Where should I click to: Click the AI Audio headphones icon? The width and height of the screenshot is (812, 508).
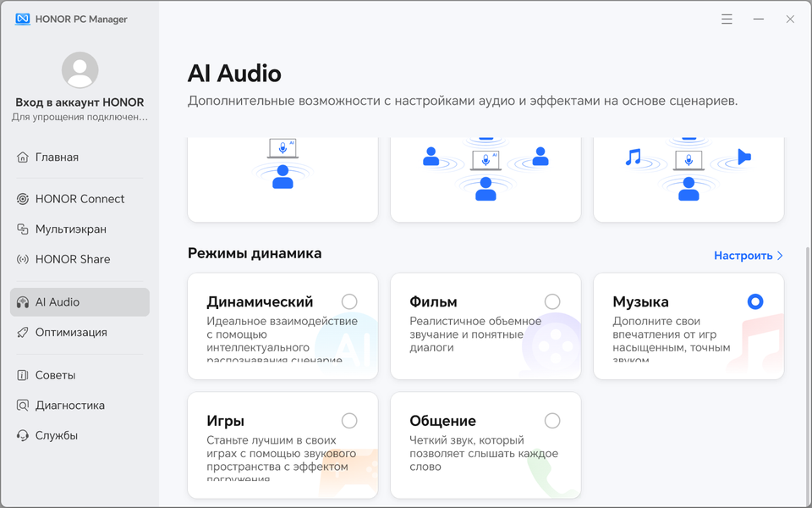[22, 302]
